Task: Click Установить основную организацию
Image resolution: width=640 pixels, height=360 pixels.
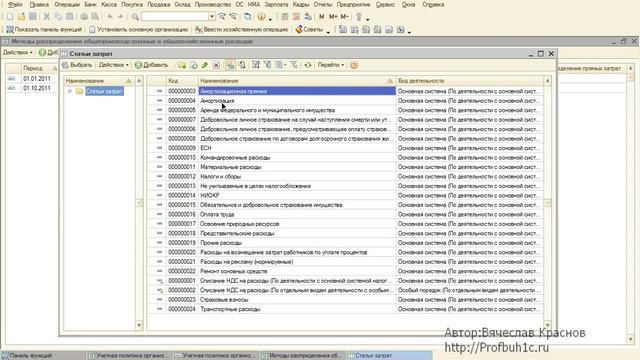Action: (139, 29)
